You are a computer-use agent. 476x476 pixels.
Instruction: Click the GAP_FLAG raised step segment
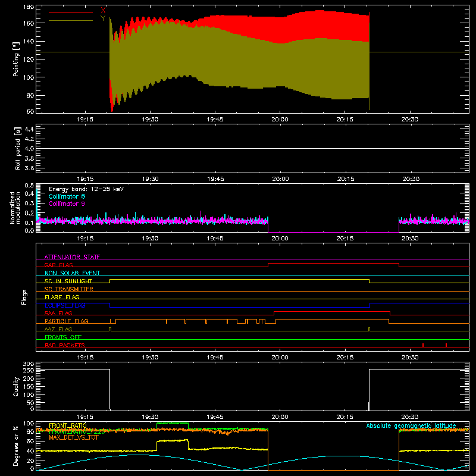pos(333,263)
